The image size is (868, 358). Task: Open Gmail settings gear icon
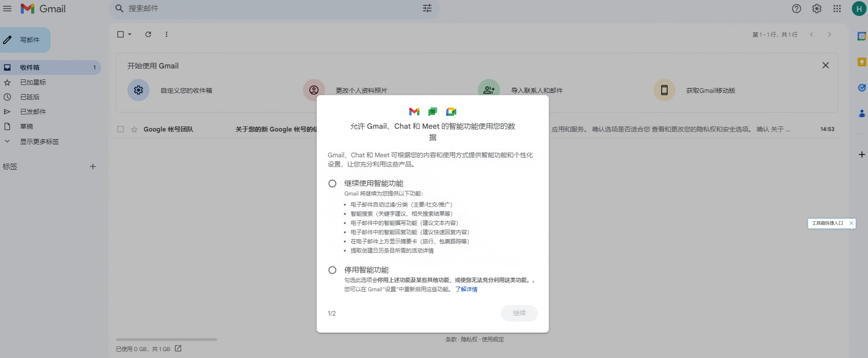coord(816,8)
